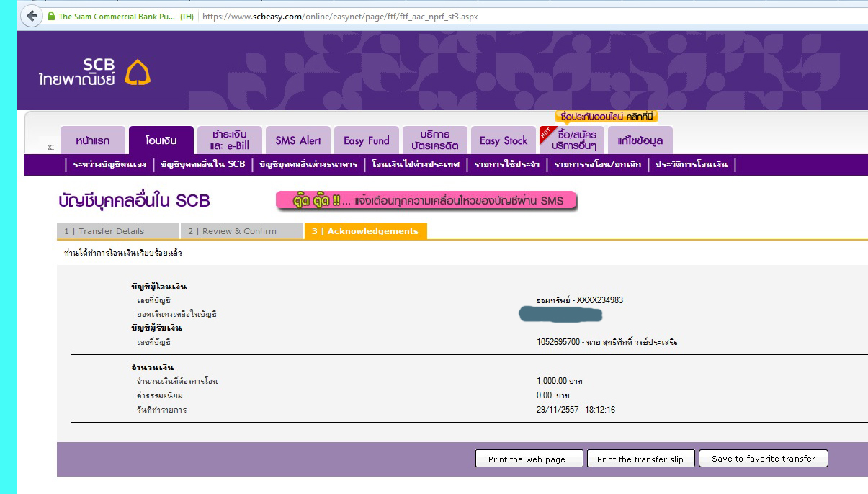Click the sender account XXXX234983 text
The width and height of the screenshot is (868, 494).
[580, 300]
